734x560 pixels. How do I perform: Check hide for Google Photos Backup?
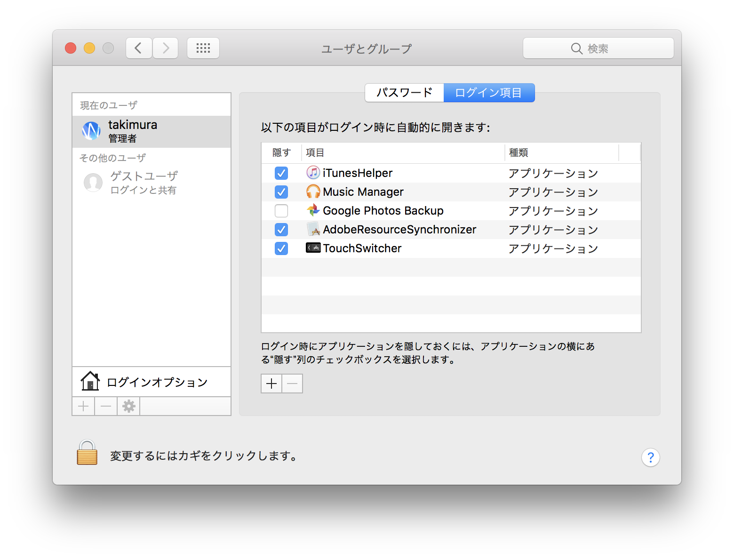pos(281,211)
